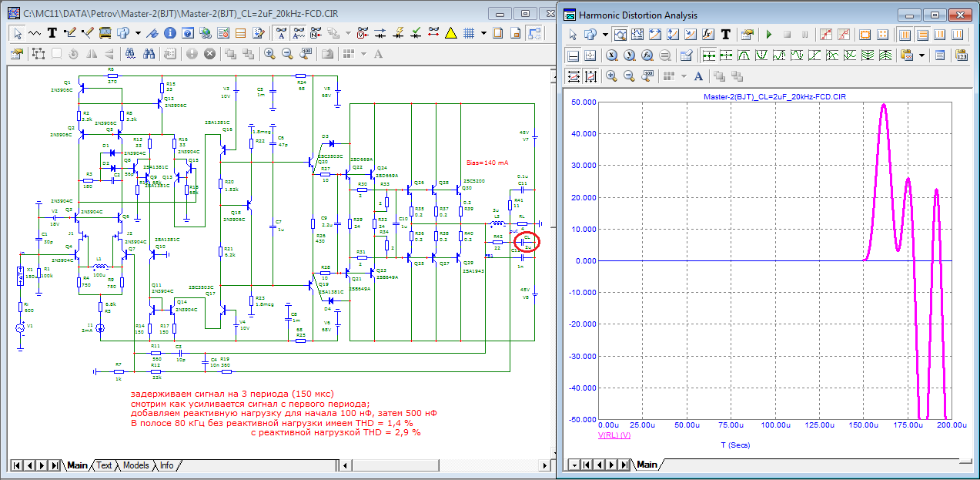Switch to the Models tab
980x480 pixels.
pyautogui.click(x=135, y=465)
